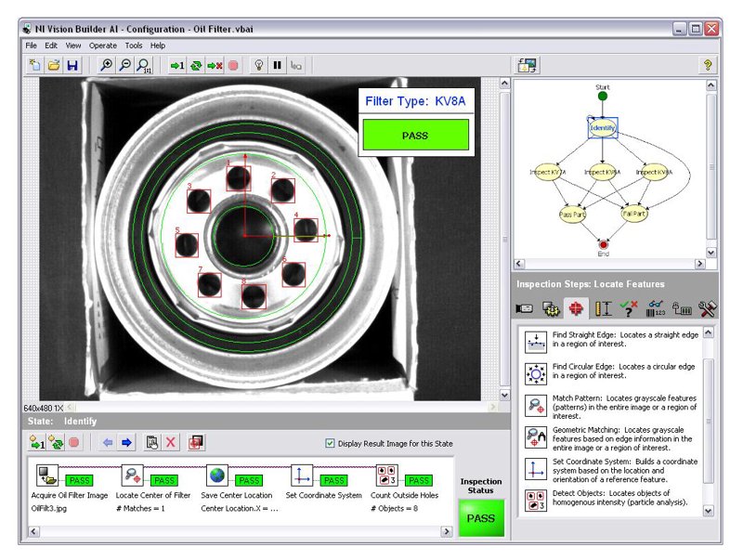
Task: Open the Locate Features crosshair tab icon
Action: pos(576,309)
